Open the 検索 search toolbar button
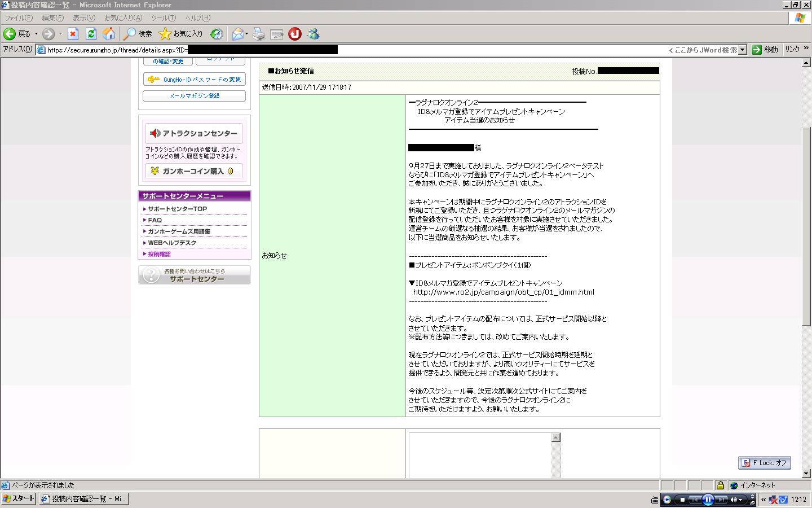The image size is (812, 508). click(138, 34)
